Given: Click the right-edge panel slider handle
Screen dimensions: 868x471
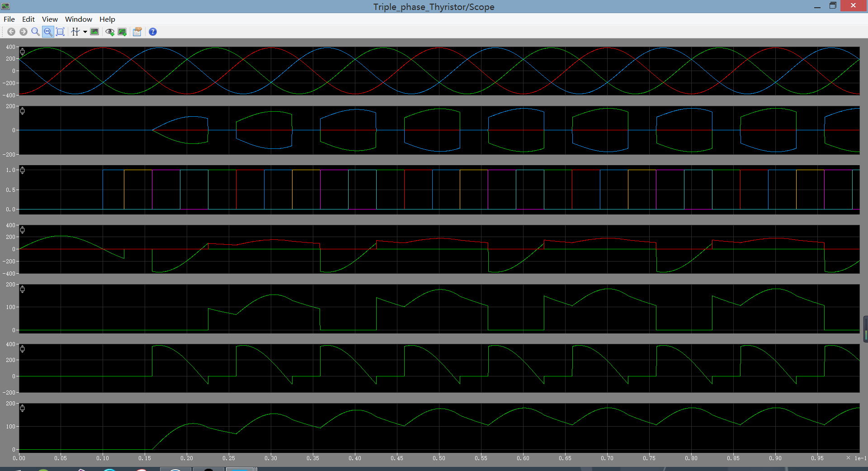Looking at the screenshot, I should click(866, 329).
